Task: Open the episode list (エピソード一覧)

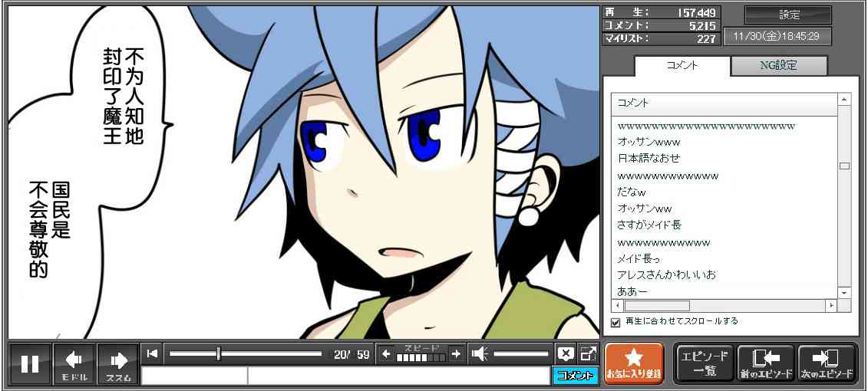Action: [704, 363]
